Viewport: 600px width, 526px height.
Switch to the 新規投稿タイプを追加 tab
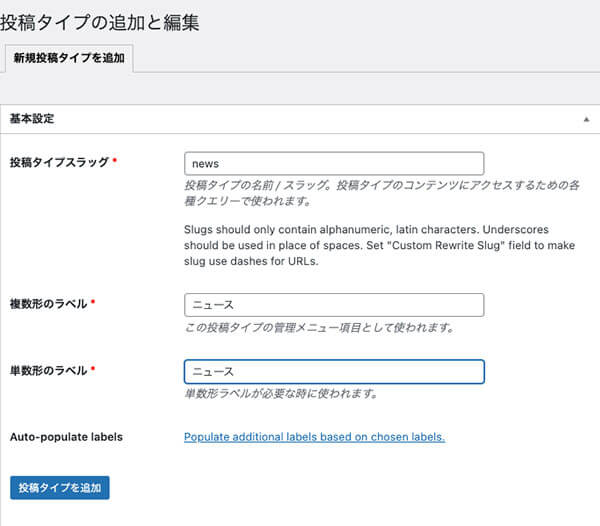tap(69, 59)
